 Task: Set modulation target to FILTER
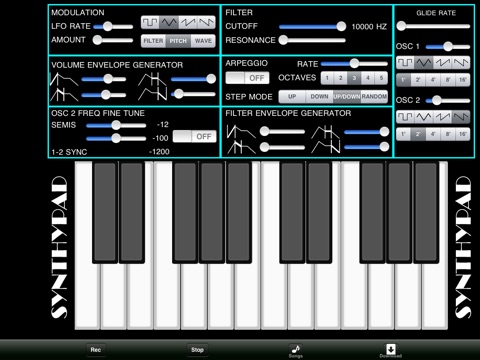(153, 41)
